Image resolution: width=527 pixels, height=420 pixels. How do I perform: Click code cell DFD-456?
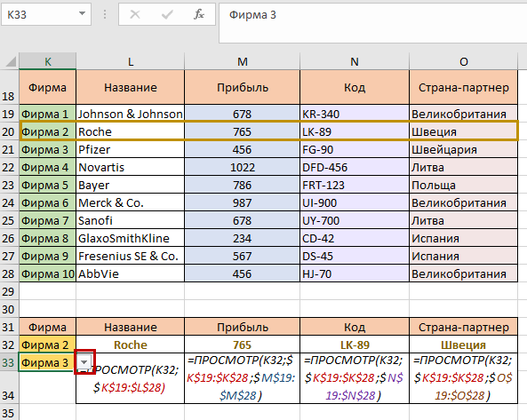355,167
